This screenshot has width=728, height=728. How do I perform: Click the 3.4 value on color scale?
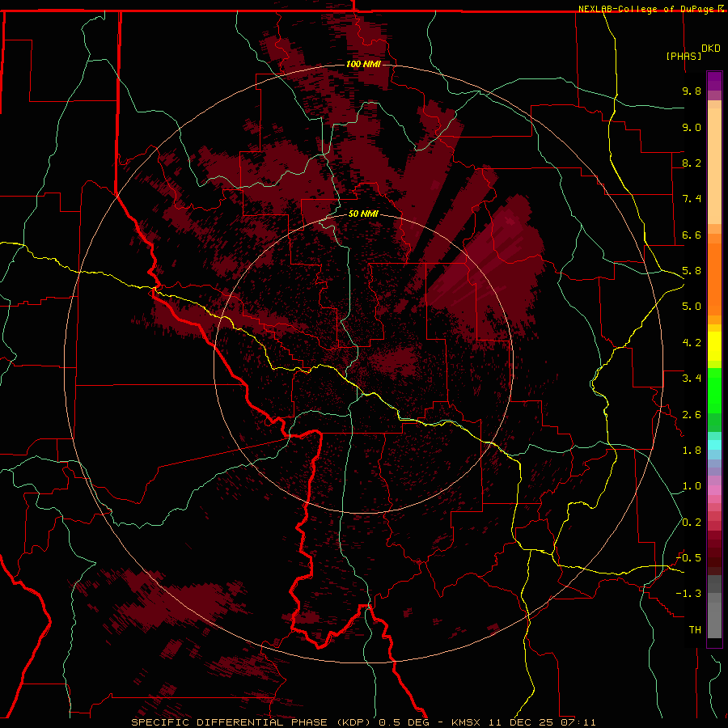point(692,379)
